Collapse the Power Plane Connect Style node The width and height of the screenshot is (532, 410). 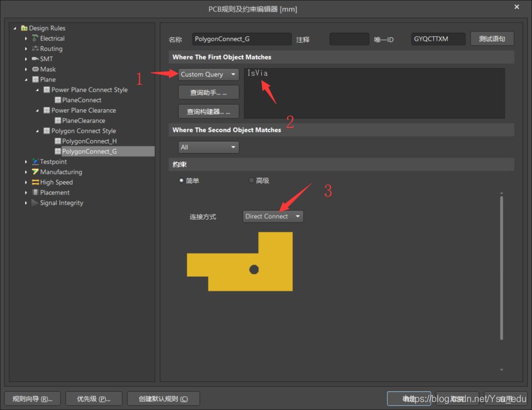pos(37,90)
